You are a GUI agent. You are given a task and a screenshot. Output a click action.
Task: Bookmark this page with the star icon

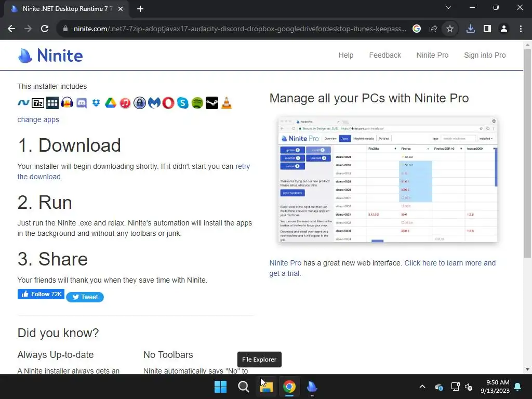(x=450, y=29)
